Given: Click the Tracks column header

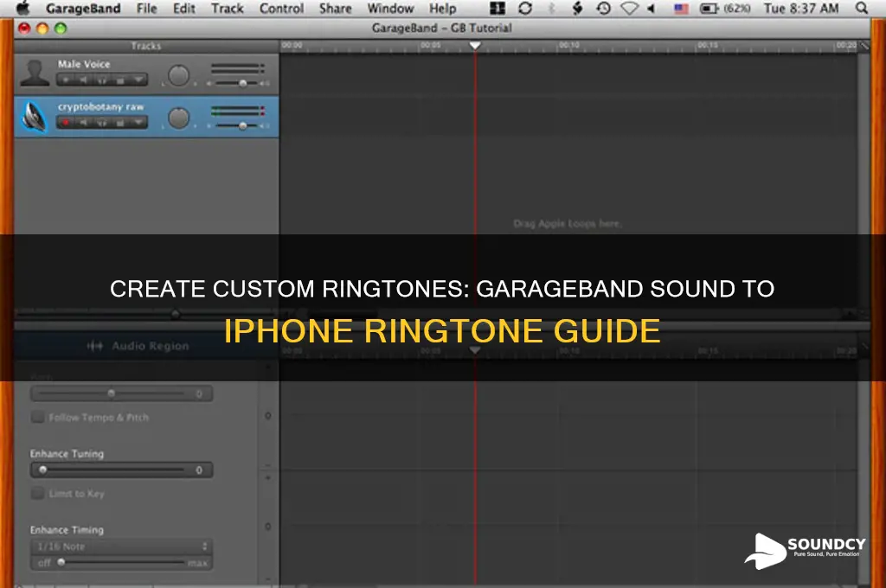Looking at the screenshot, I should pos(145,46).
